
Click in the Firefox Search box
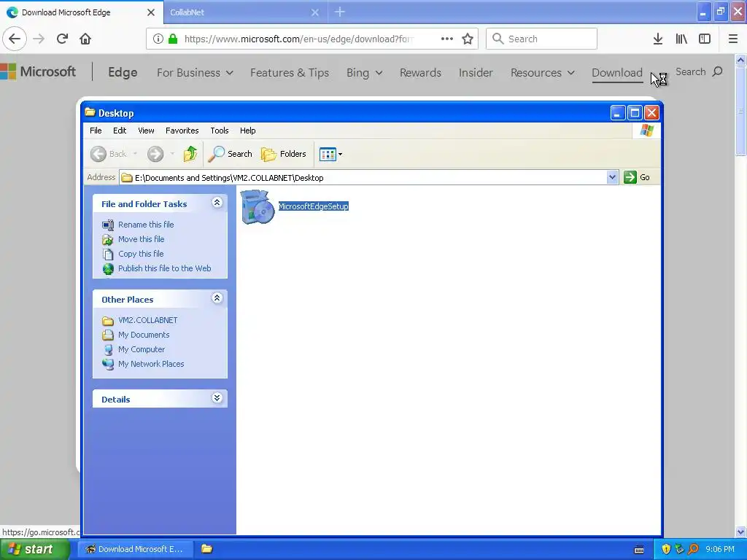tap(541, 39)
